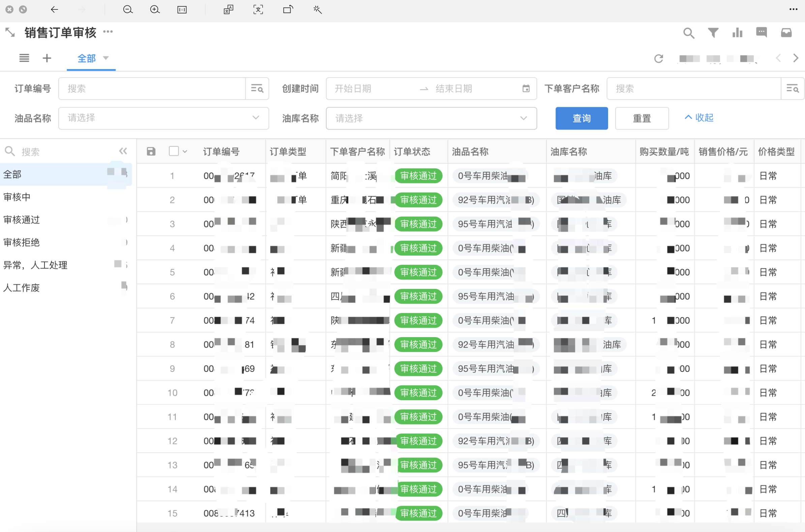The image size is (805, 532).
Task: Open the comments speech bubble icon
Action: pyautogui.click(x=762, y=33)
